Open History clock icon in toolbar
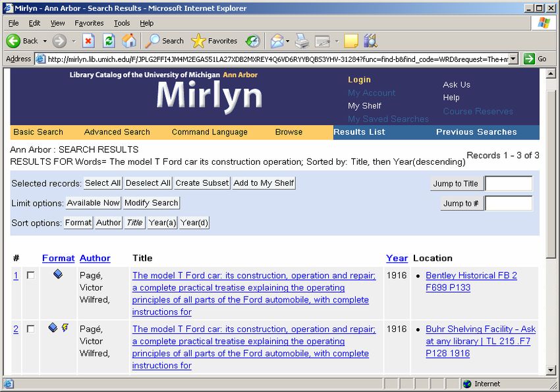 click(253, 41)
